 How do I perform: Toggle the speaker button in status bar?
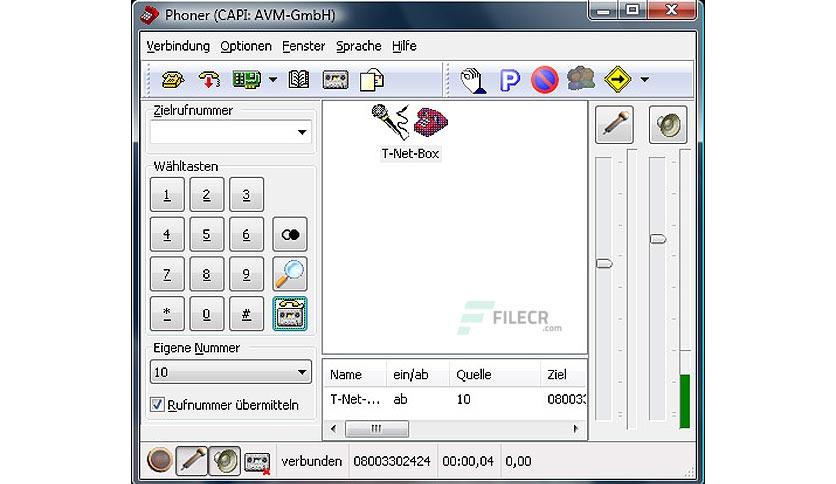click(x=224, y=461)
